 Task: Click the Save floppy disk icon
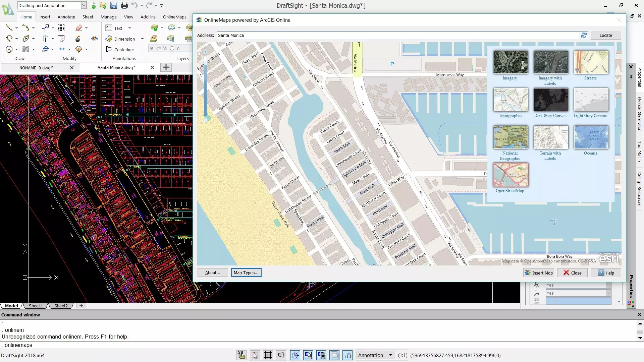click(x=113, y=5)
